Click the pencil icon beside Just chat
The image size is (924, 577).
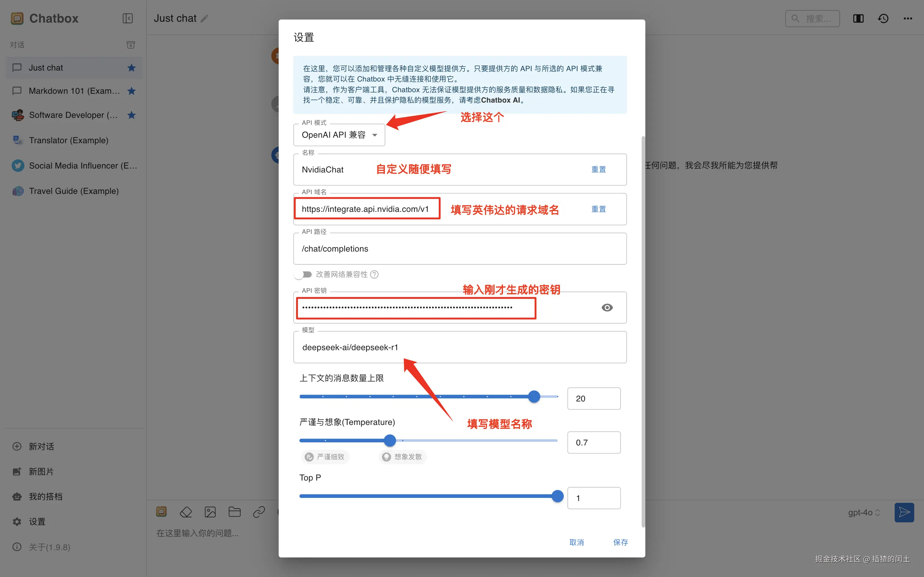[x=205, y=18]
